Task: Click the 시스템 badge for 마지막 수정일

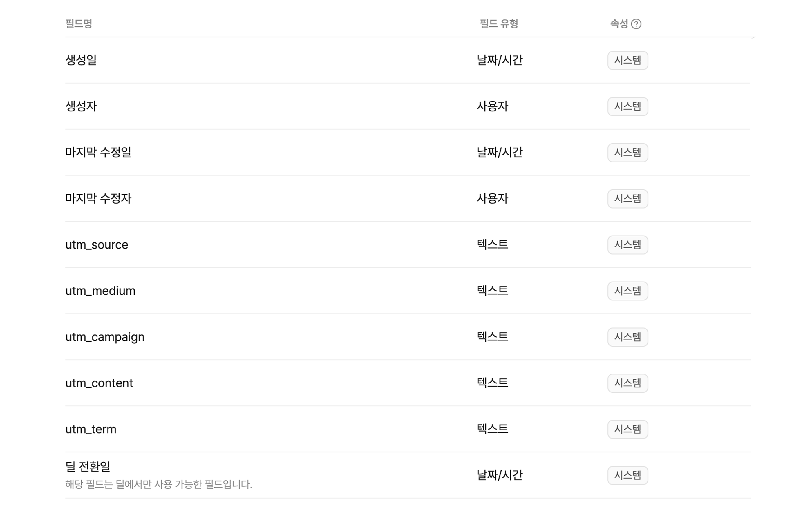Action: (x=627, y=153)
